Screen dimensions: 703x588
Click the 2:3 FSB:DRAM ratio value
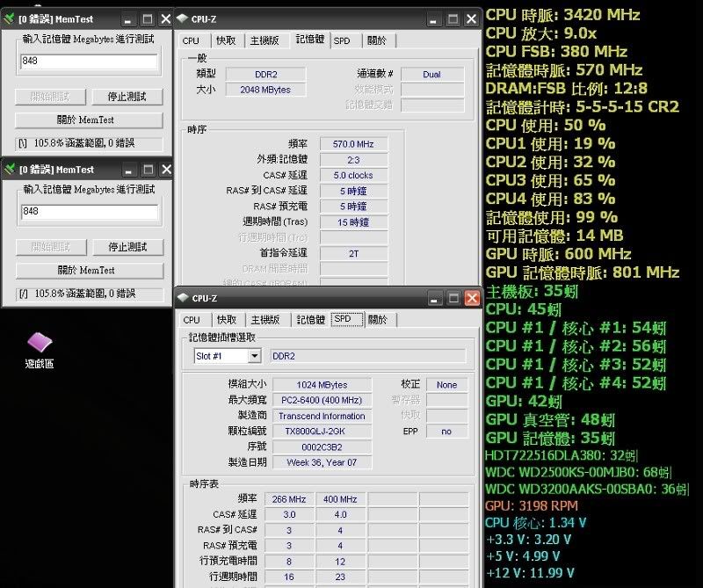point(353,160)
